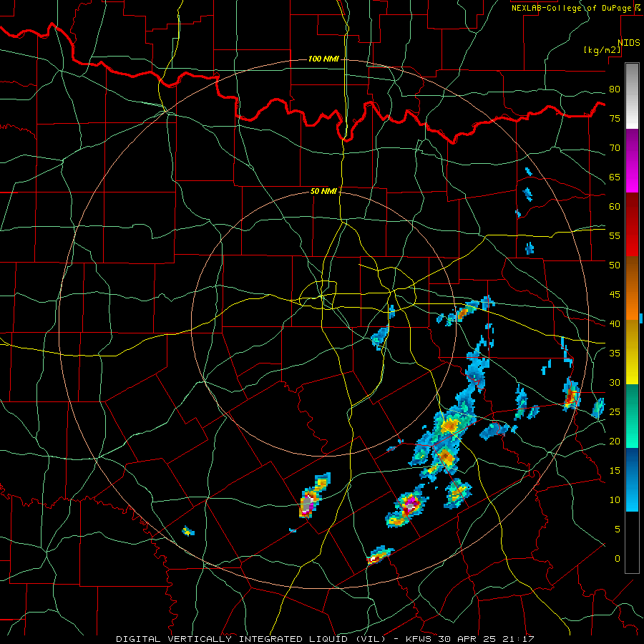Click the [kg/m2] unit label
Image resolution: width=644 pixels, height=644 pixels.
pos(602,50)
